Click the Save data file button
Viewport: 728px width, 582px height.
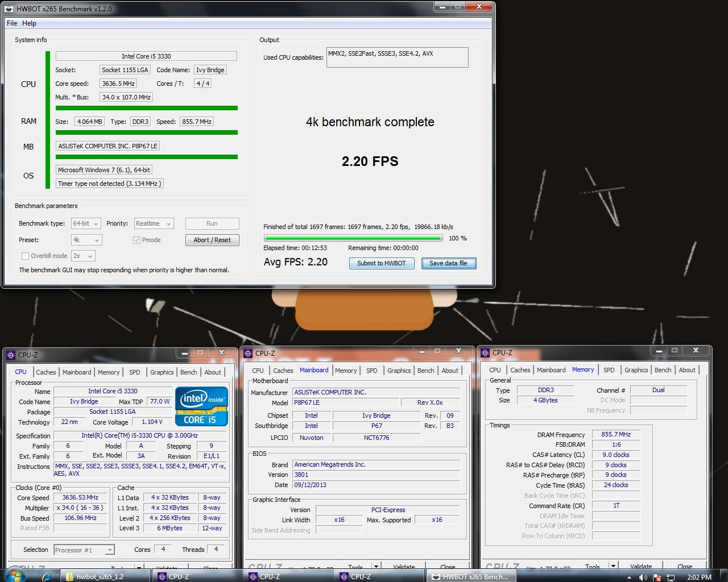tap(448, 263)
